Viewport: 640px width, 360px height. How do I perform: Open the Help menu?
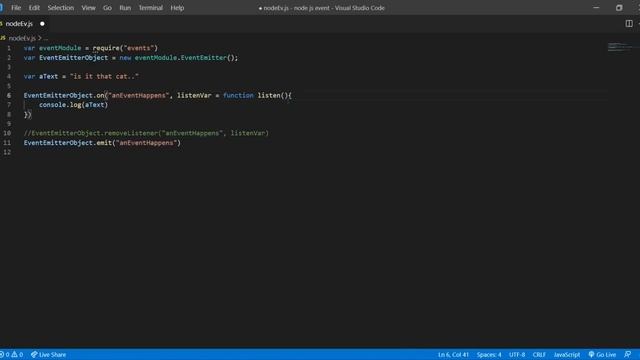[x=177, y=8]
